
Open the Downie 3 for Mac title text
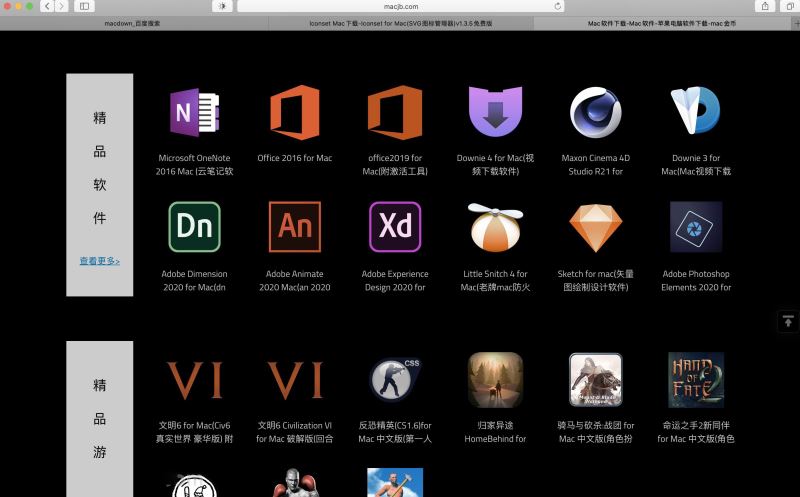click(696, 165)
